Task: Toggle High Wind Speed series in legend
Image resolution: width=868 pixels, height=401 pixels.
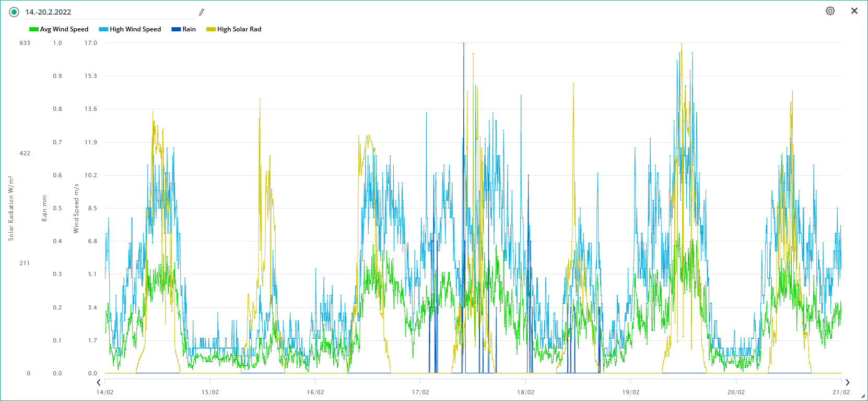Action: 135,29
